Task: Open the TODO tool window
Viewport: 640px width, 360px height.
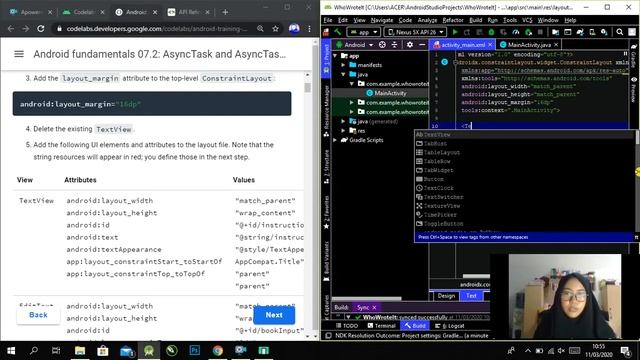Action: pyautogui.click(x=347, y=326)
